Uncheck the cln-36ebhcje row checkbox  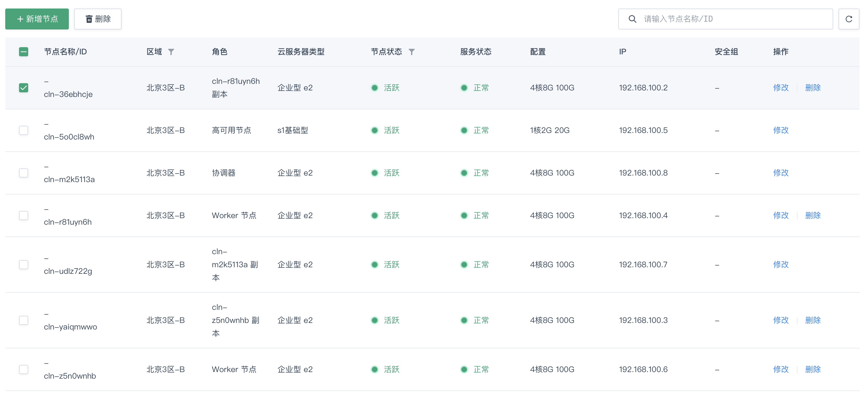click(x=24, y=88)
